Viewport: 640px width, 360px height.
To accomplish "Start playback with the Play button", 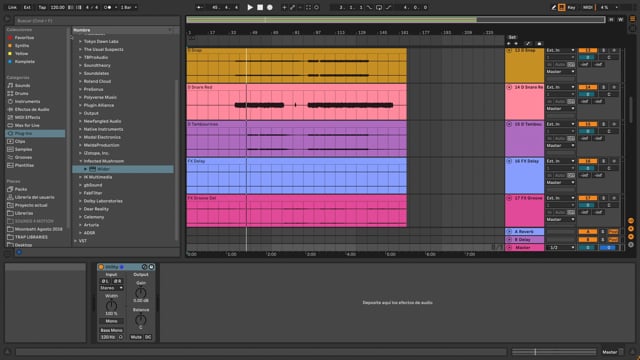I will 250,7.
